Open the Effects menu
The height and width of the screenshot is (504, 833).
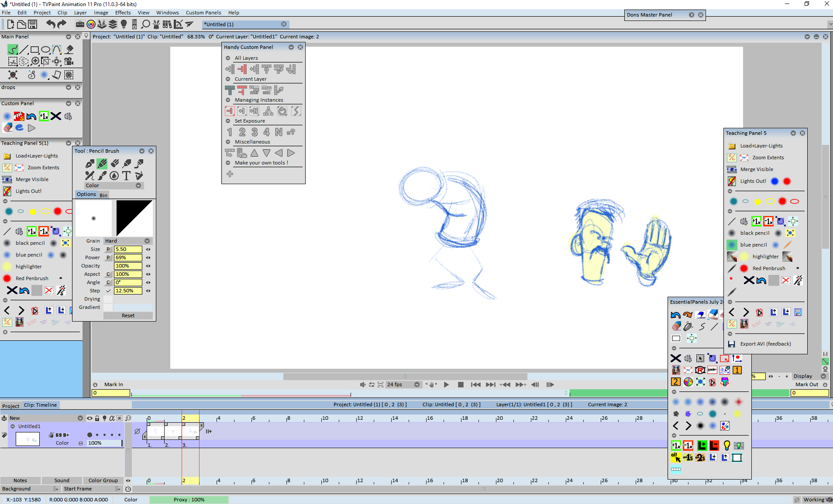[x=123, y=13]
